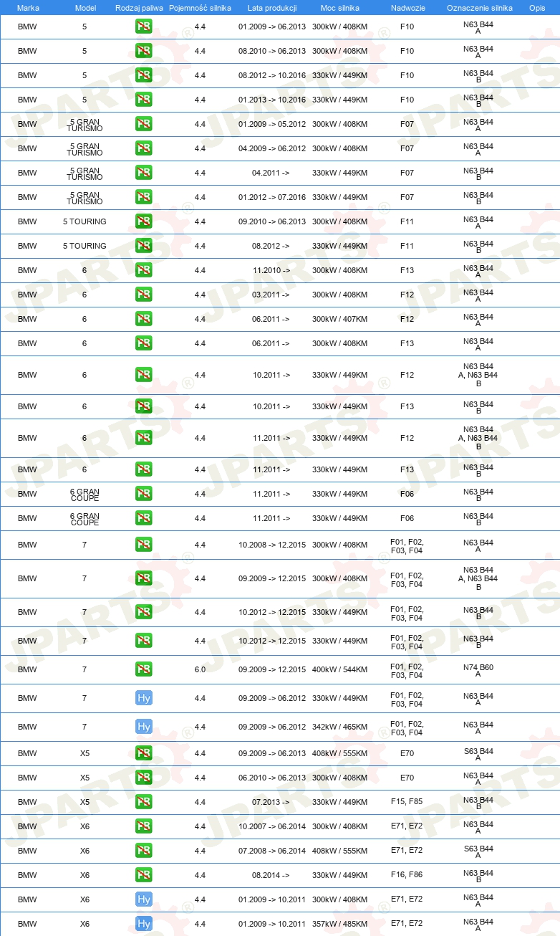Click petrol icon for 5 Touring 09.2010 -> 06.2013
This screenshot has height=936, width=560.
point(143,221)
